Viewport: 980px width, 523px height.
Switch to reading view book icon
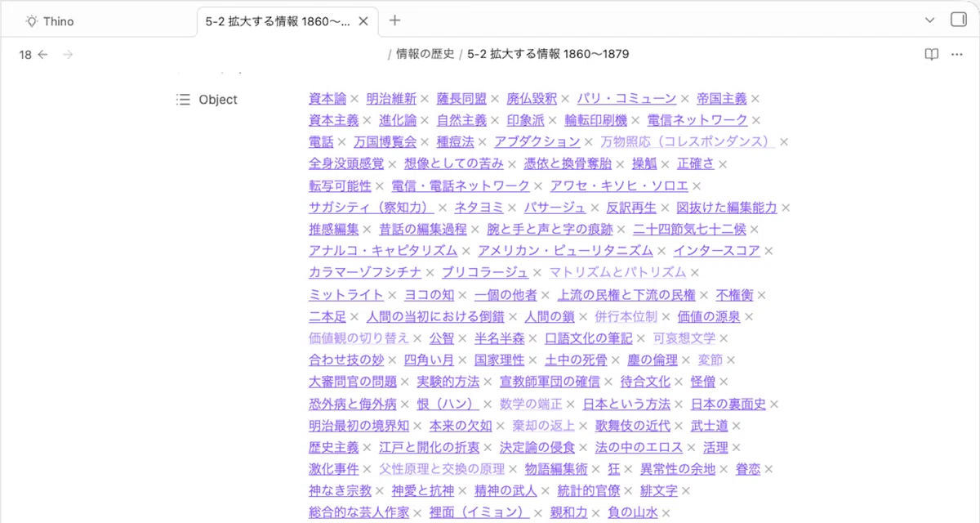[x=931, y=55]
